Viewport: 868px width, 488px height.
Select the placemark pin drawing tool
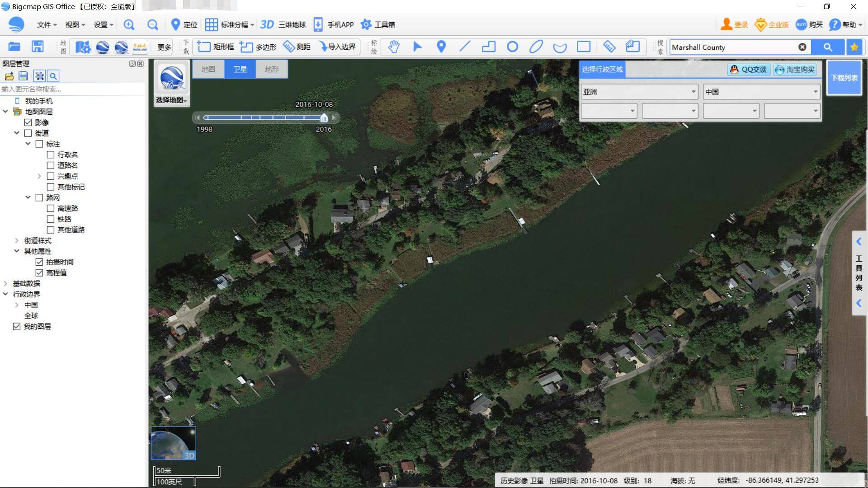[441, 47]
